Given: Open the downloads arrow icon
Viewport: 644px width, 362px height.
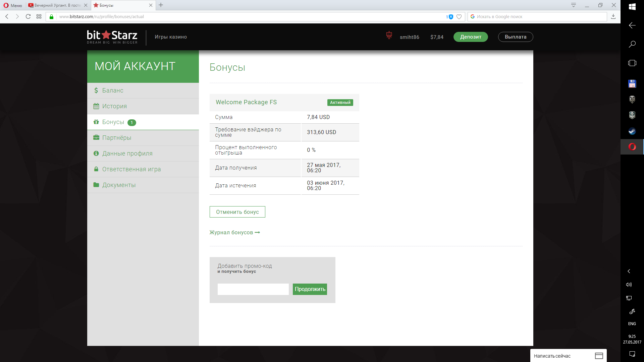Looking at the screenshot, I should (613, 16).
